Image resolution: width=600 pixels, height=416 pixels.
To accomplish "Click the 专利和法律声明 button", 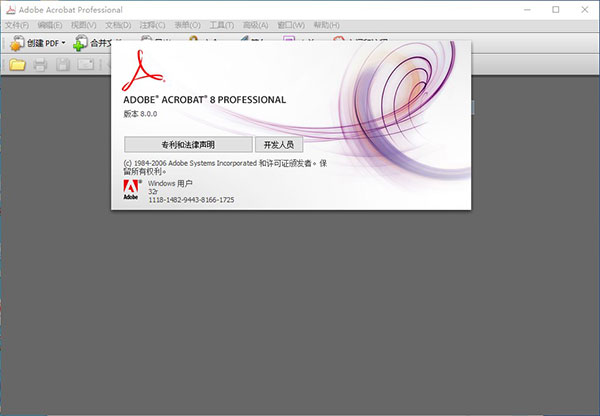I will pyautogui.click(x=188, y=145).
